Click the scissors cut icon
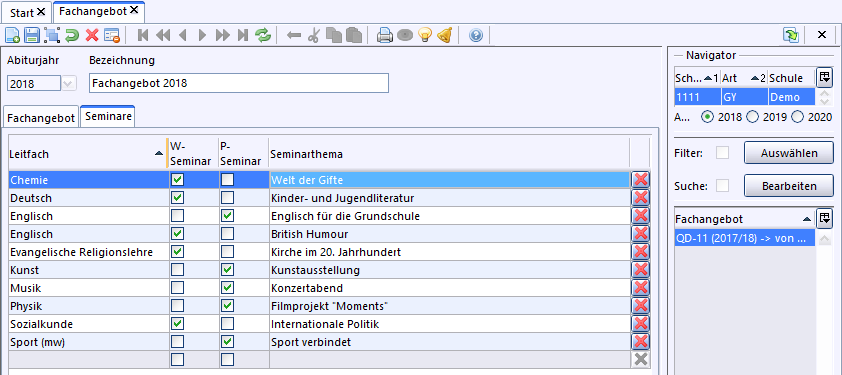Screen dimensions: 842x375 click(x=314, y=35)
